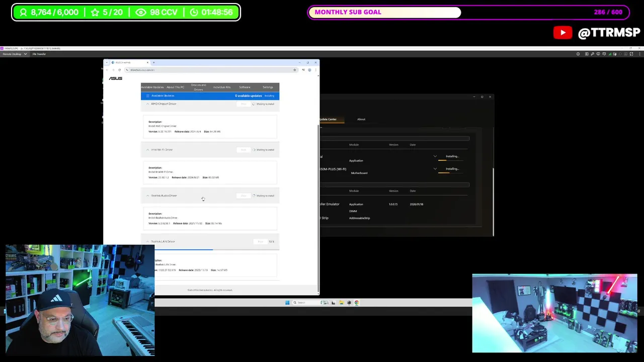Open the Devices and Drivers tab

pyautogui.click(x=198, y=87)
